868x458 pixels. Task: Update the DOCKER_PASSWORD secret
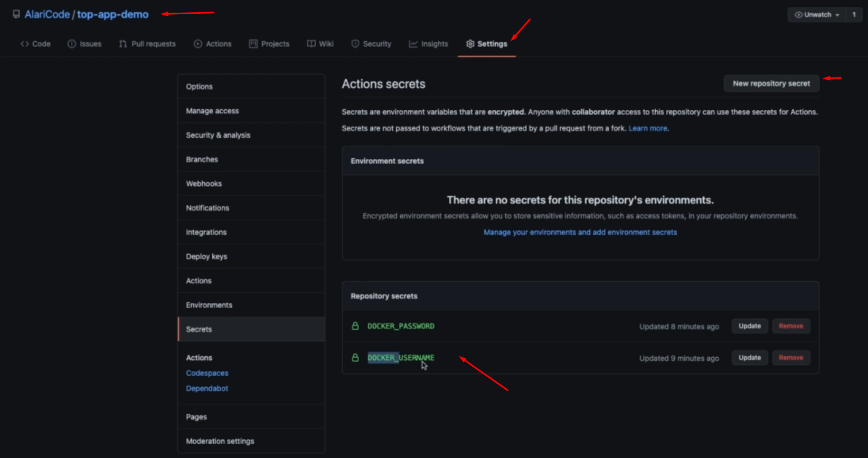[750, 326]
